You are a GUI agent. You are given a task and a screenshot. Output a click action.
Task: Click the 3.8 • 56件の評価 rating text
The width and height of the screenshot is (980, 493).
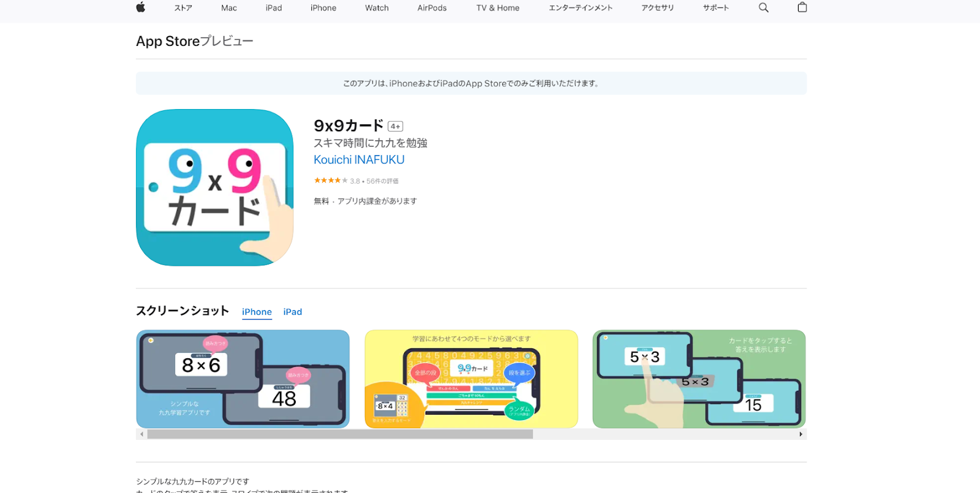point(374,181)
